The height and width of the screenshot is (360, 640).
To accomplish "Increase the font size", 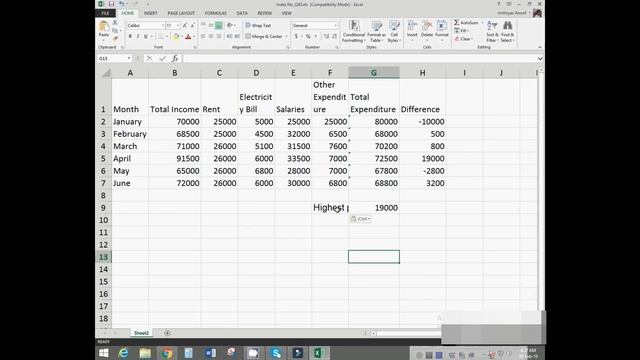I will coord(185,25).
